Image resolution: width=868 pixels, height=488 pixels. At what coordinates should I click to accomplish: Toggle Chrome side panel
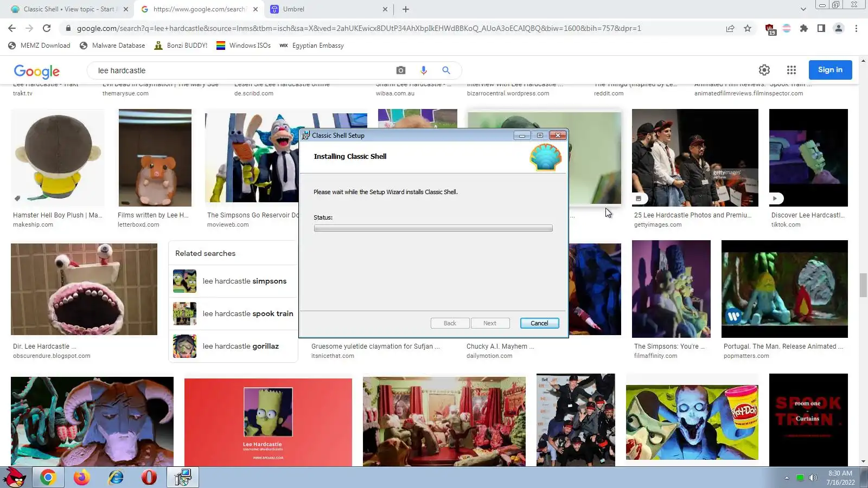tap(821, 28)
